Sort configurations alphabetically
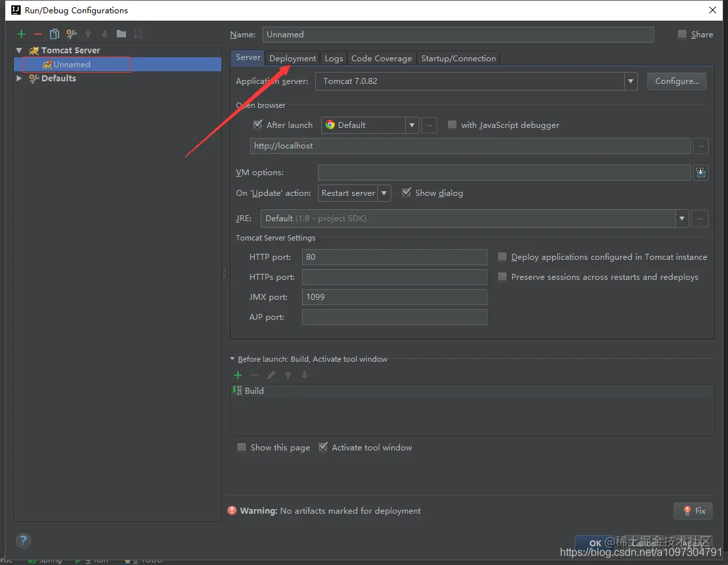The width and height of the screenshot is (728, 565). pos(138,34)
